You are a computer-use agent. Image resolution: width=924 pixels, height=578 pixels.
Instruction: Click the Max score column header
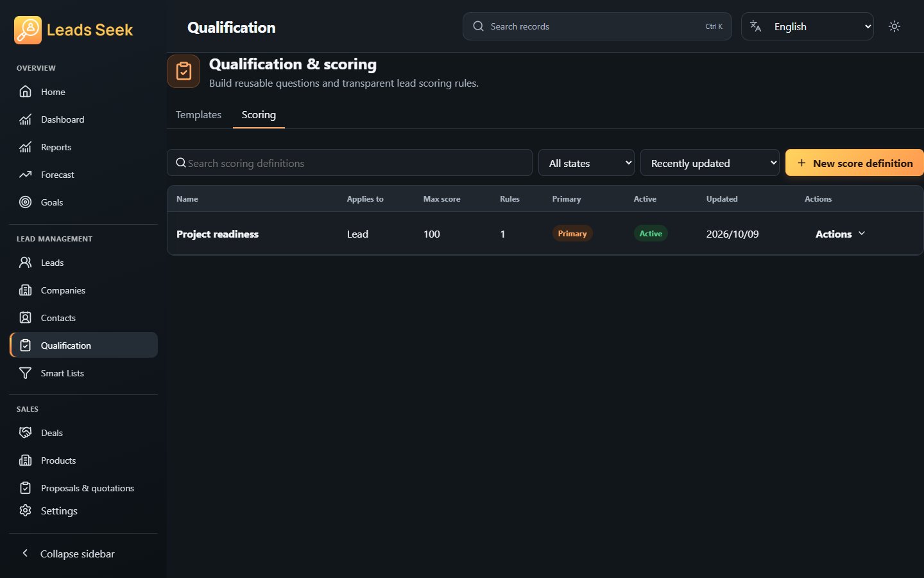[441, 199]
